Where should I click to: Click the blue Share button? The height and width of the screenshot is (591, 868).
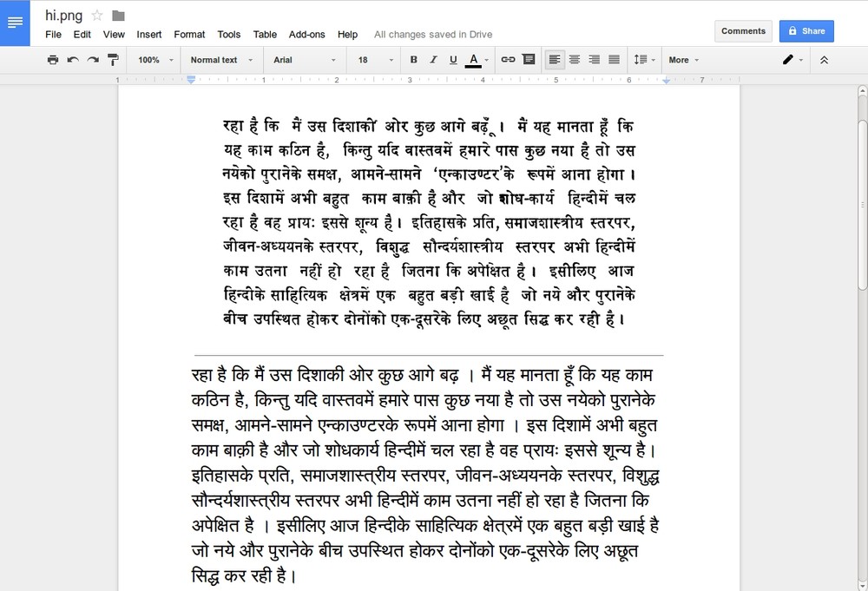pyautogui.click(x=806, y=31)
